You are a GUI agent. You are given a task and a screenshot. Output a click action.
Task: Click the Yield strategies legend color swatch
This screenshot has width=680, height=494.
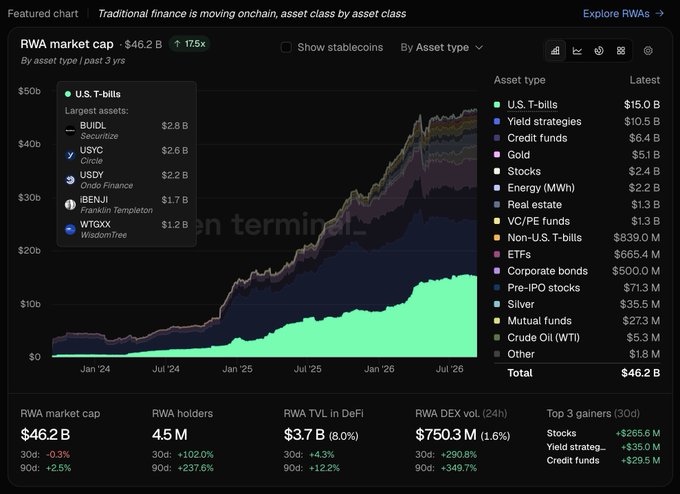click(497, 121)
